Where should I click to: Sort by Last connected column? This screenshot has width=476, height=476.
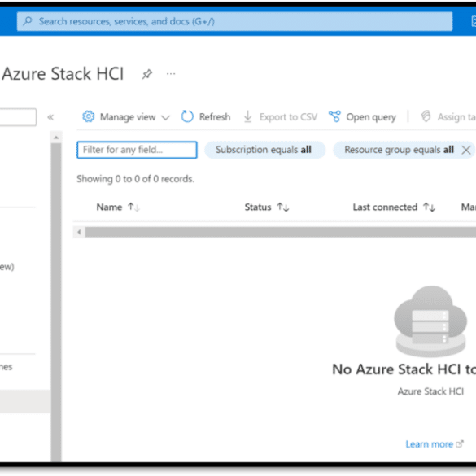coord(430,207)
